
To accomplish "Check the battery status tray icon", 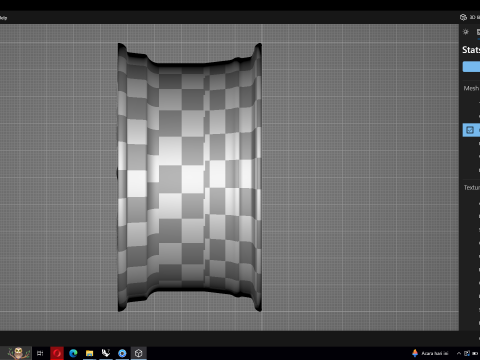I will tap(475, 353).
